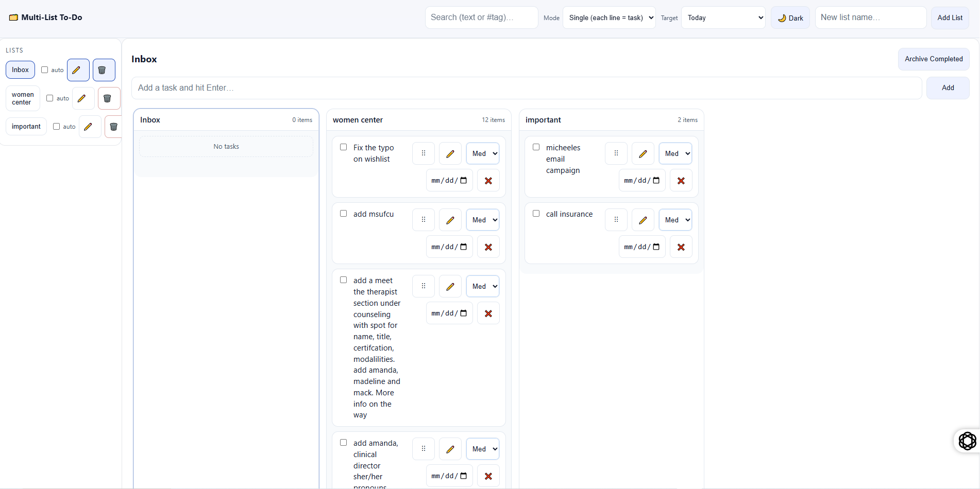Switch to Dark theme
The width and height of the screenshot is (980, 489).
pyautogui.click(x=790, y=18)
